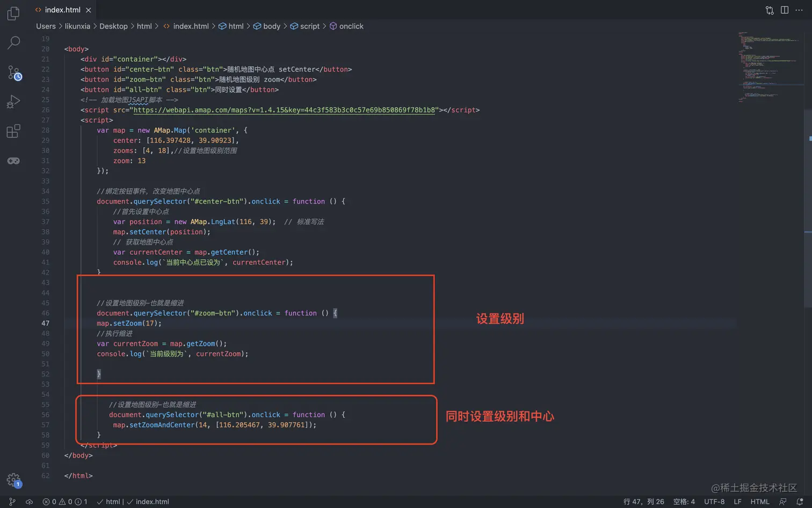Click the code minimap preview
The height and width of the screenshot is (508, 812).
pos(770,67)
